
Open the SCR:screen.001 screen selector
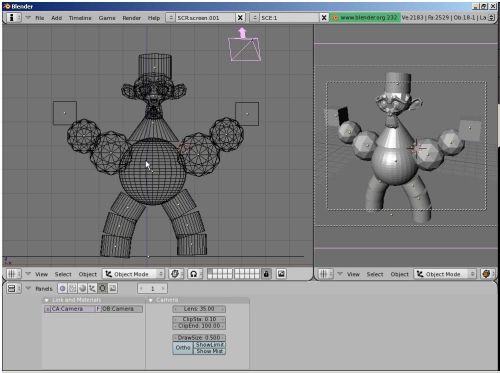pos(201,18)
